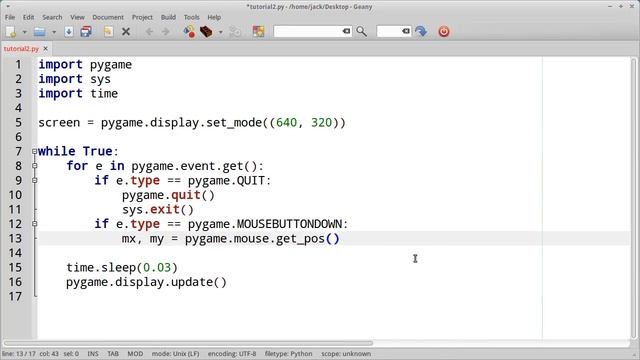
Task: Save all open files
Action: [x=86, y=31]
